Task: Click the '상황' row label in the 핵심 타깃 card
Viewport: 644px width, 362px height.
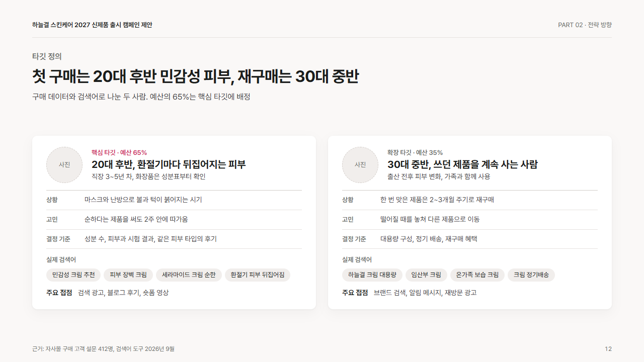Action: click(52, 200)
